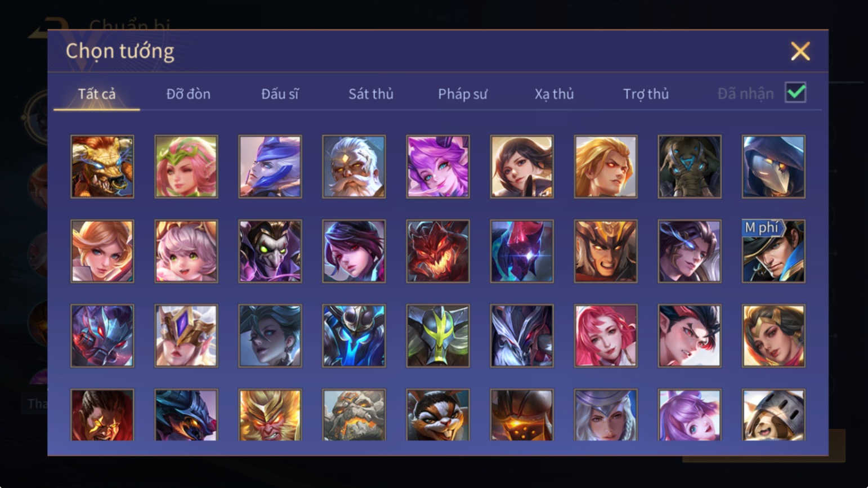Select the hero tagged M phí
Viewport: 868px width, 488px height.
(773, 251)
